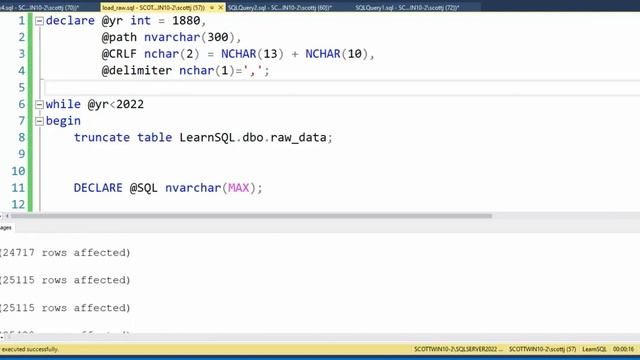
Task: Collapse the declare block at line 1
Action: pos(39,21)
